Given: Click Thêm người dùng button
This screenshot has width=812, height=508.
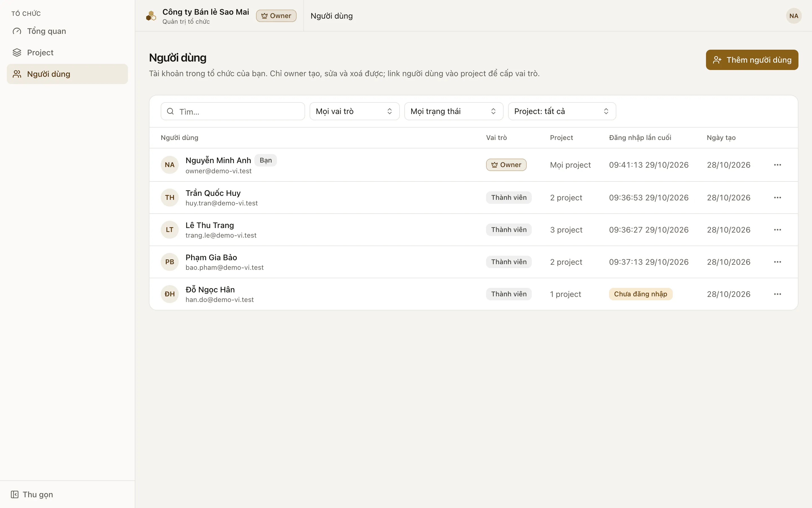Looking at the screenshot, I should pos(752,60).
